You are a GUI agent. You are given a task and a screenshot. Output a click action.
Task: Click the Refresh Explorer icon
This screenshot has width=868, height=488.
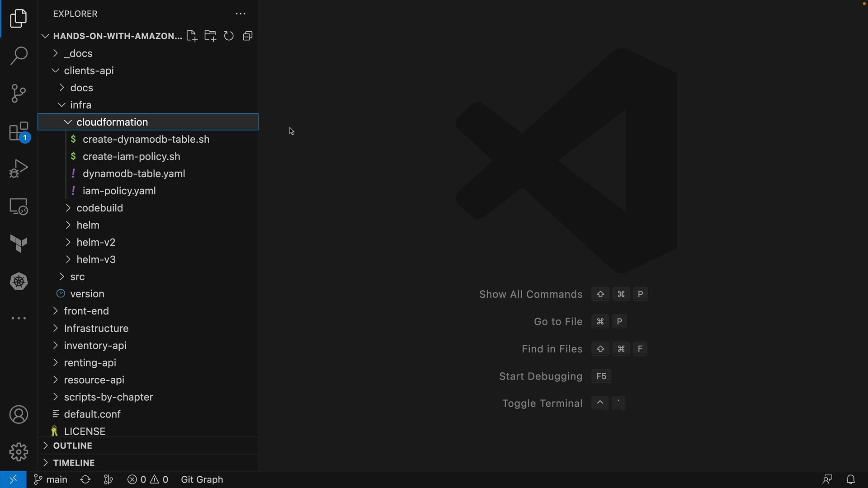click(229, 36)
